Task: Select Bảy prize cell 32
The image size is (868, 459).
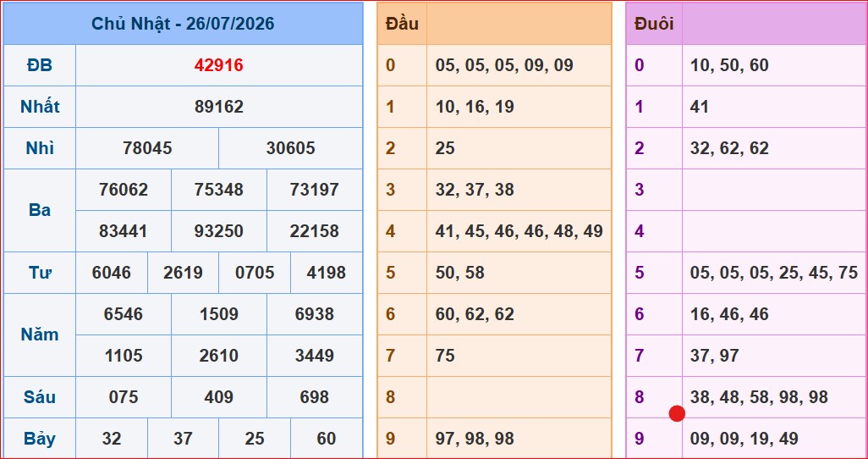Action: [x=112, y=439]
